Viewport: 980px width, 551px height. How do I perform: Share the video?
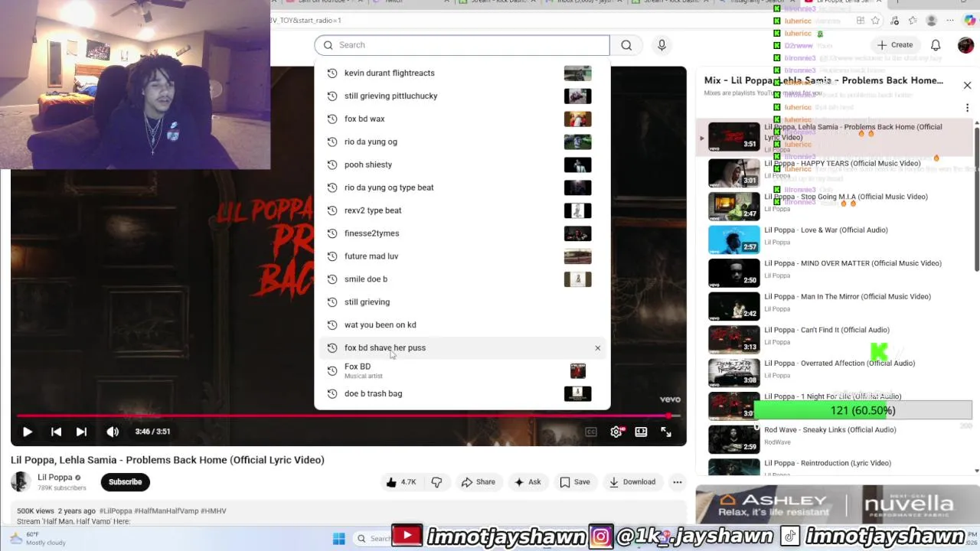point(478,482)
